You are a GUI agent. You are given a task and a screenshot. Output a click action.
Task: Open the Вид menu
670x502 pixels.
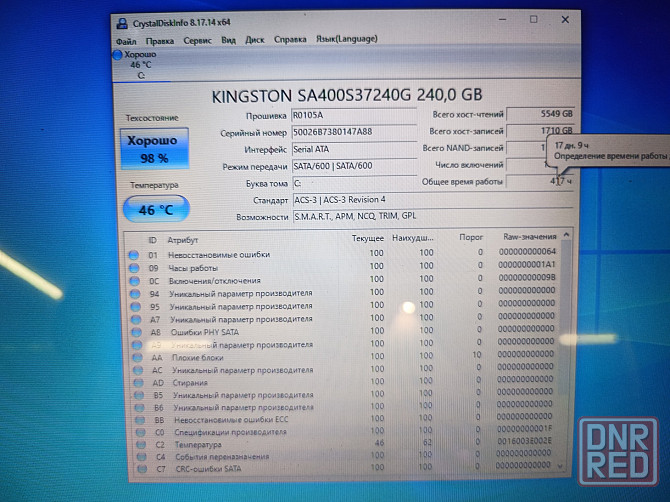click(229, 40)
